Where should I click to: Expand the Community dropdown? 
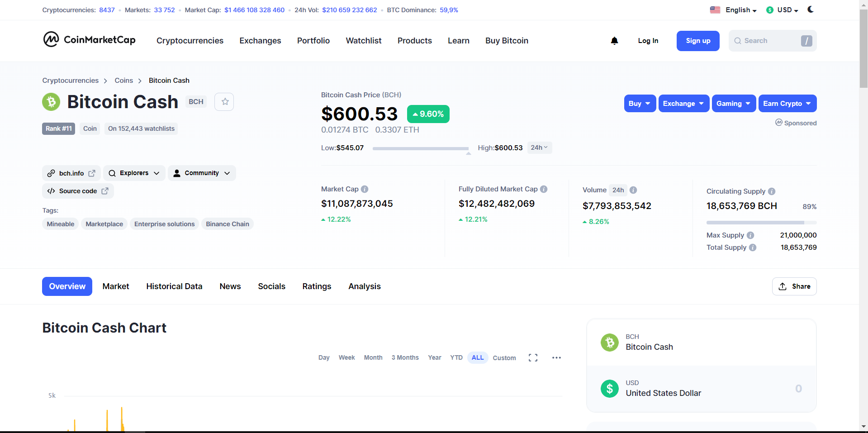coord(202,173)
